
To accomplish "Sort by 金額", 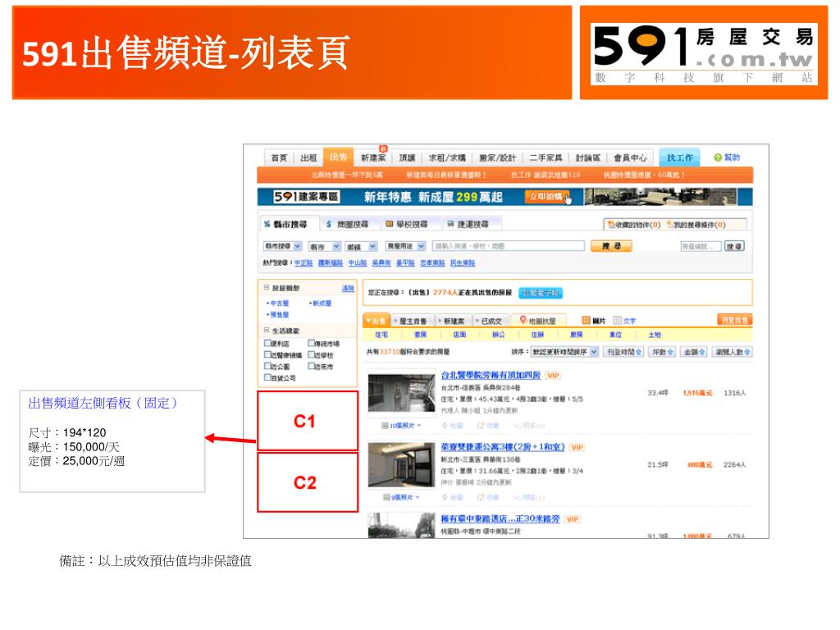I will point(694,352).
